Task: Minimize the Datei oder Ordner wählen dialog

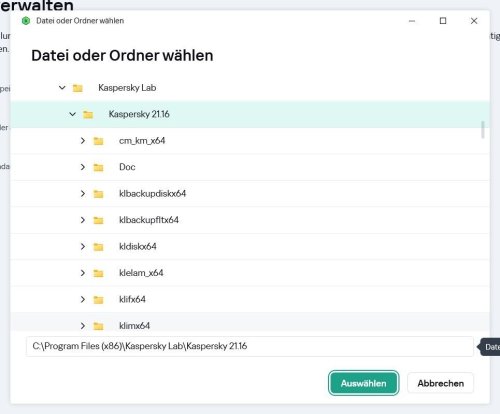Action: coord(412,21)
